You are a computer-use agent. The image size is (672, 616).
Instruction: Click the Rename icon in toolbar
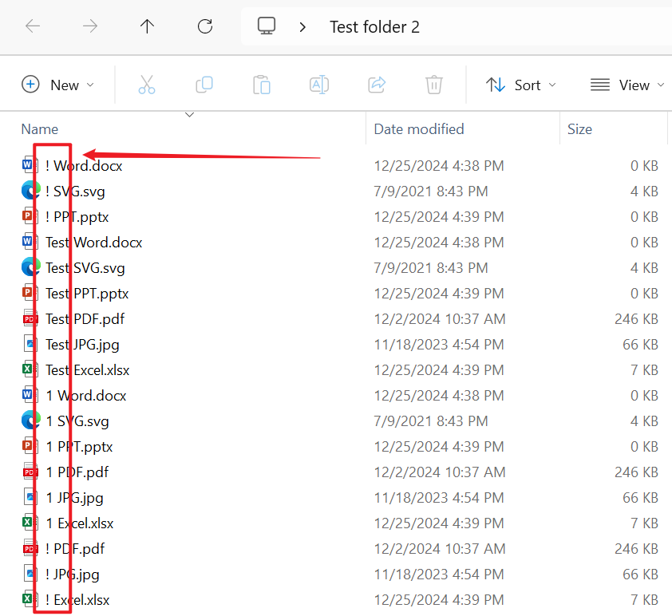tap(319, 85)
